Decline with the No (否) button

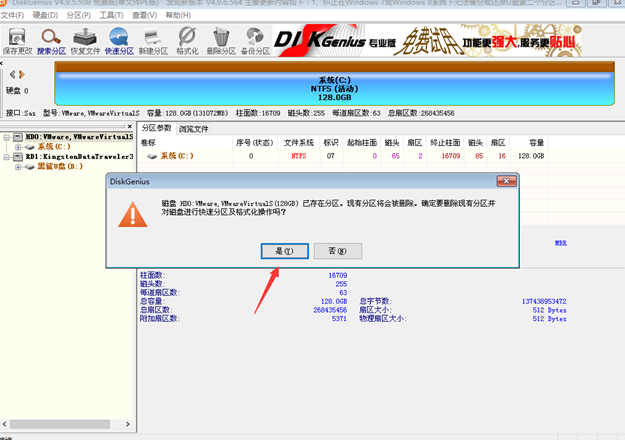click(338, 251)
